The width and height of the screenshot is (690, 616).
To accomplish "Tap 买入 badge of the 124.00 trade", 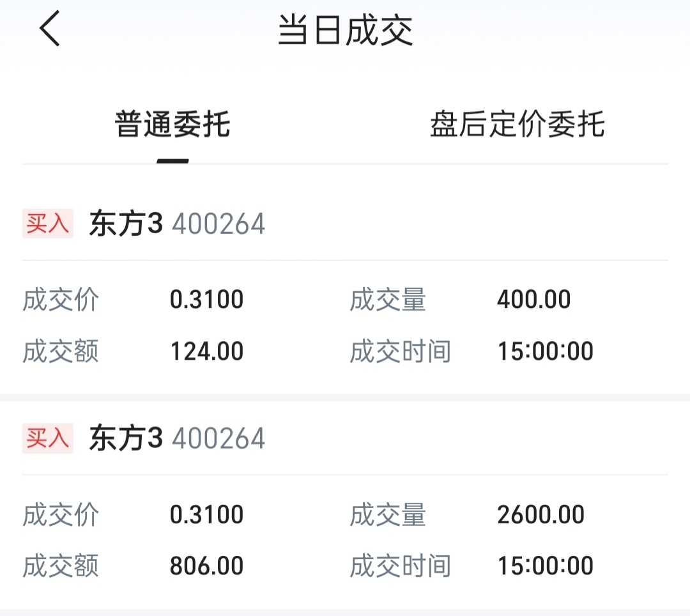I will (x=48, y=224).
